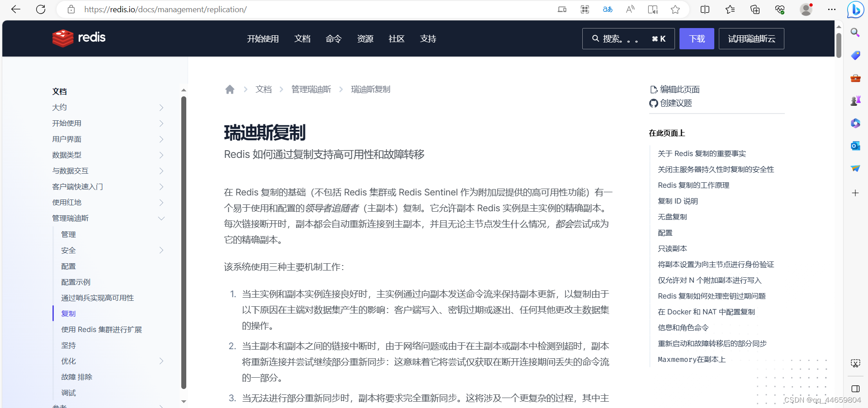Go to 信息和角色命令 section link
868x408 pixels.
coord(683,328)
